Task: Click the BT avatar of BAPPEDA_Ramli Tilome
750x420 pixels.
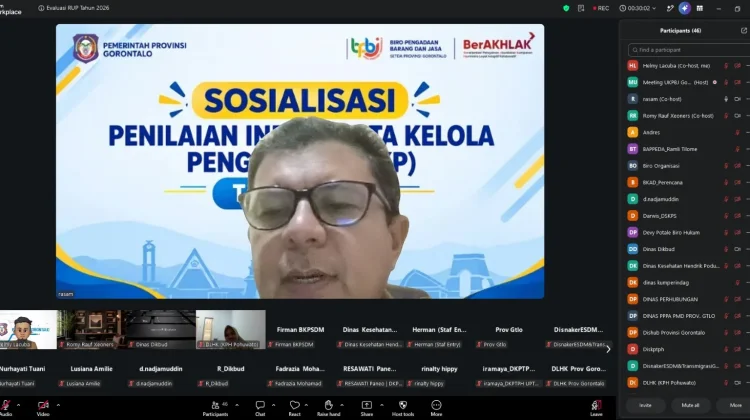Action: click(x=633, y=149)
